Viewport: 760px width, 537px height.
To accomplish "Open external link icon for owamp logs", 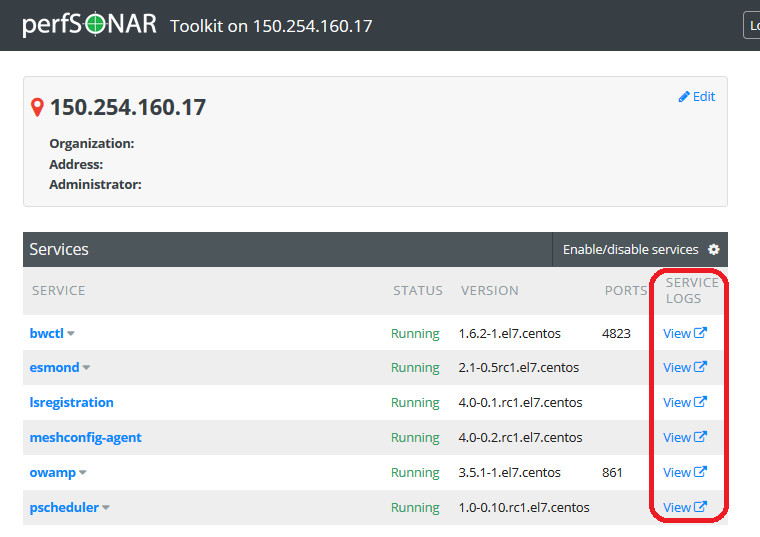I will click(700, 471).
